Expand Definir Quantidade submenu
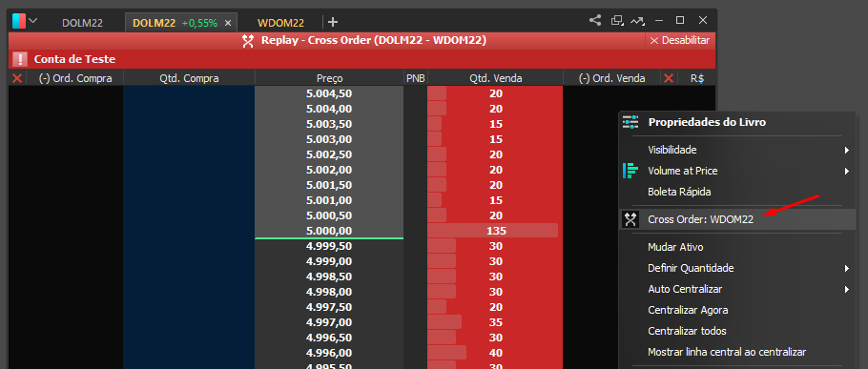Image resolution: width=868 pixels, height=369 pixels. [x=737, y=268]
